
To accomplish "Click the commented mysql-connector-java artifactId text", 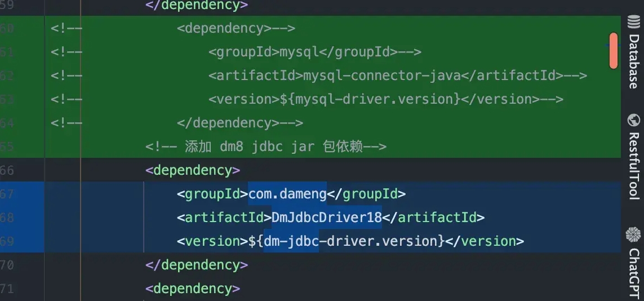I will tap(383, 76).
